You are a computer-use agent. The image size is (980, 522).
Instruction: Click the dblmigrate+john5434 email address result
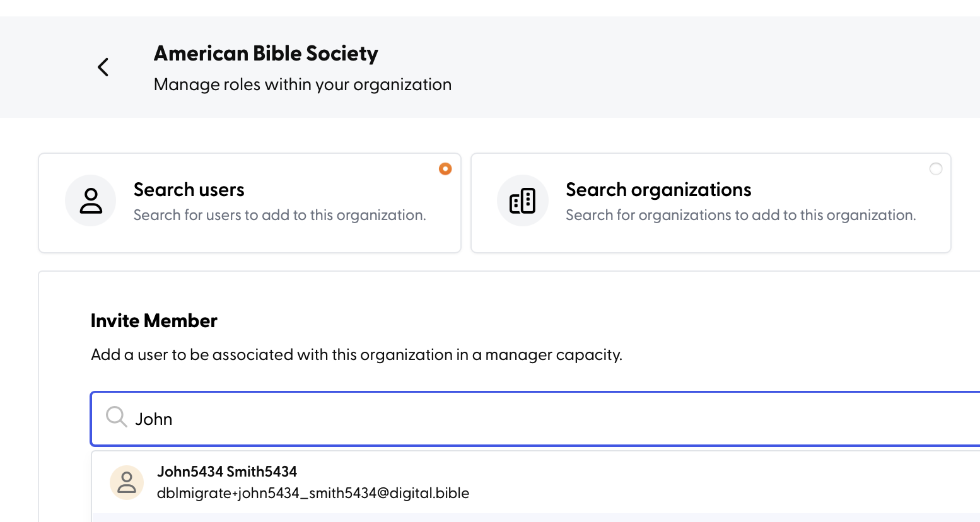tap(313, 493)
